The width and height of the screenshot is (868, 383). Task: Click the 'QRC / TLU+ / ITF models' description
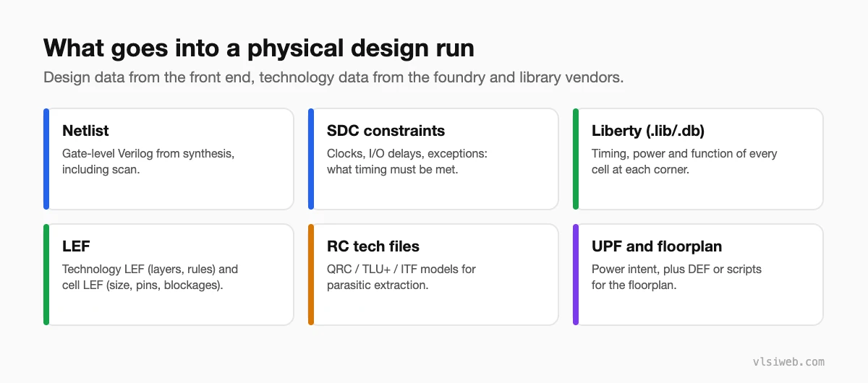click(401, 277)
